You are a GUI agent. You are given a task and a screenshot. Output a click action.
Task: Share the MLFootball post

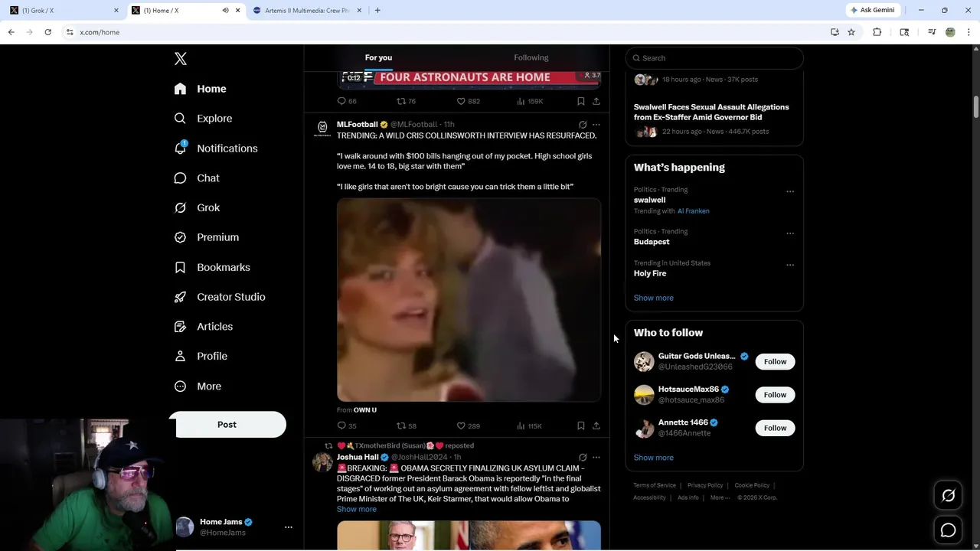tap(596, 426)
